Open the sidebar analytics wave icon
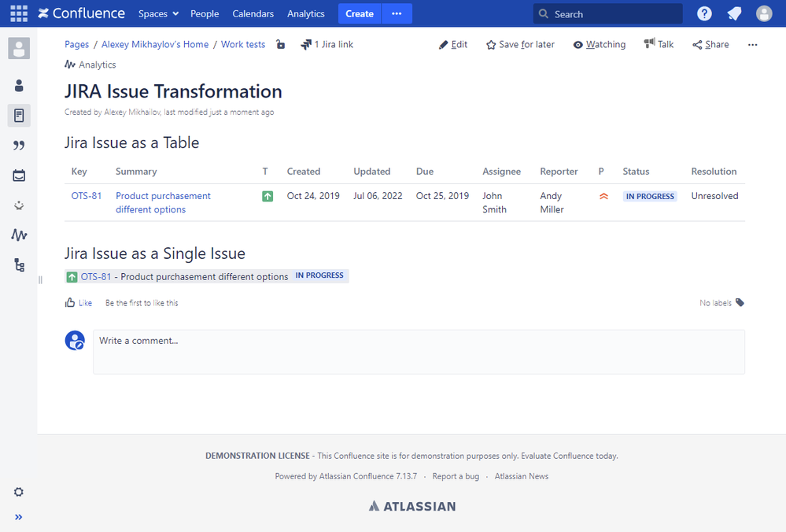 [19, 235]
